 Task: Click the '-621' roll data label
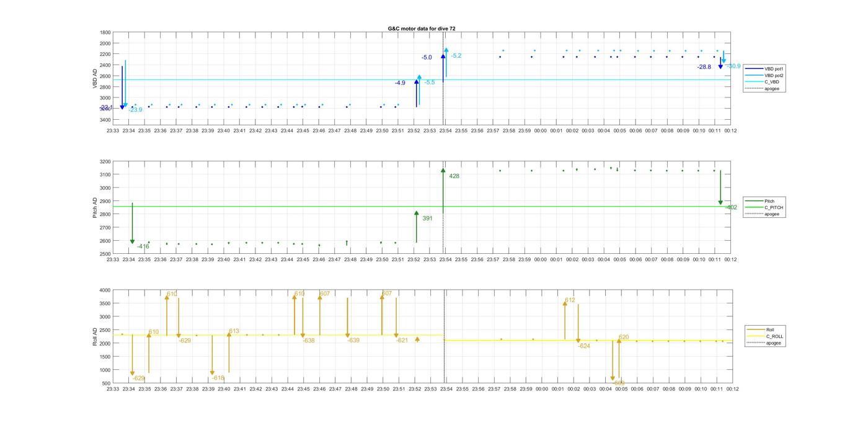tap(402, 341)
